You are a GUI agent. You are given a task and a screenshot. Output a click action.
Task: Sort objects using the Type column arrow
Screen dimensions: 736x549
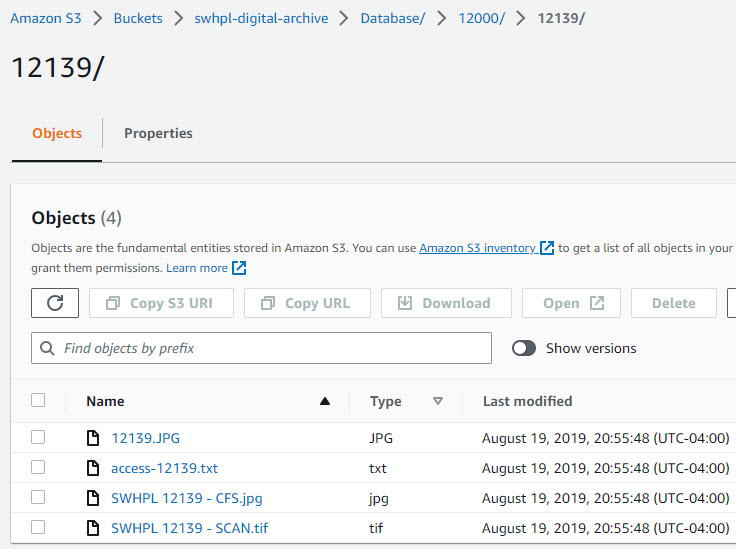437,401
